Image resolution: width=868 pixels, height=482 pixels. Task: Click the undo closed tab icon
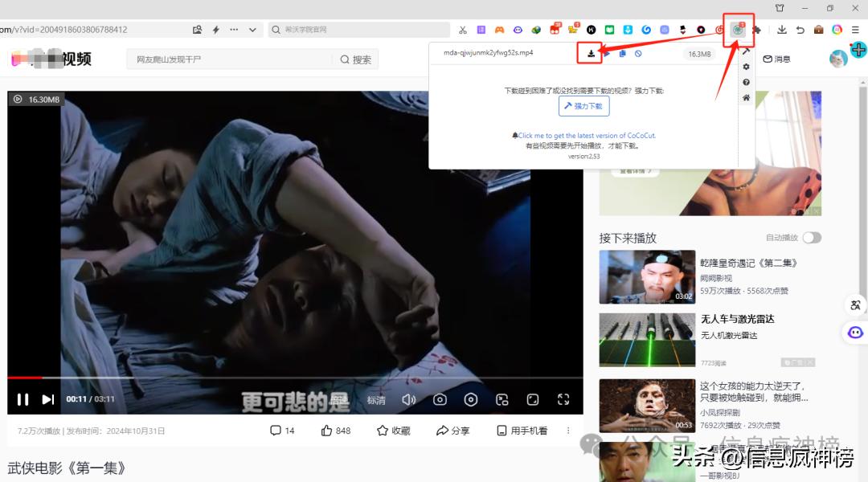pos(800,30)
